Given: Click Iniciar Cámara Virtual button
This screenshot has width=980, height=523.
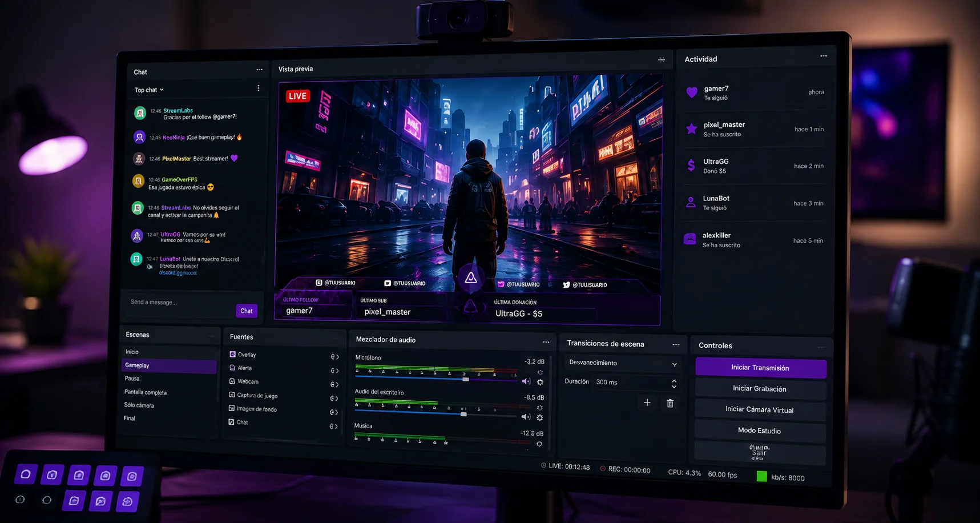Looking at the screenshot, I should tap(760, 409).
